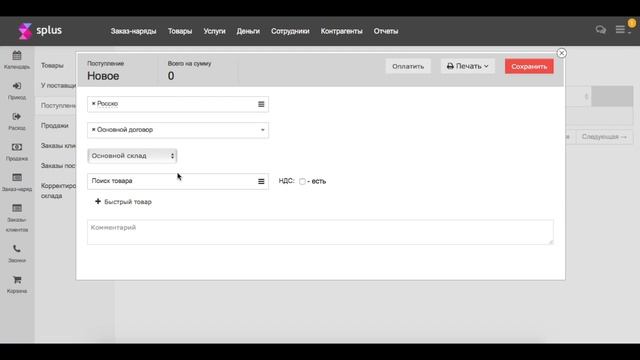
Task: Click the Оплатить button
Action: (408, 66)
